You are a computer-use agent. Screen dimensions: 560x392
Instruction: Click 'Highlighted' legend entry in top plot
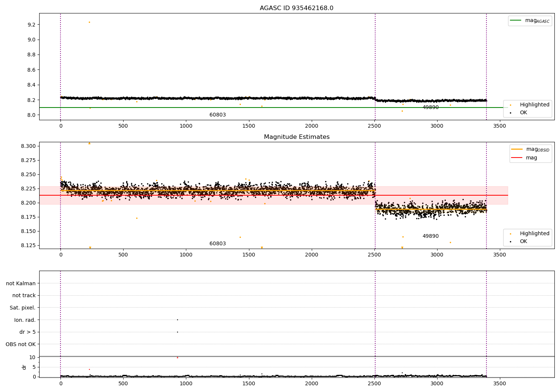(530, 105)
